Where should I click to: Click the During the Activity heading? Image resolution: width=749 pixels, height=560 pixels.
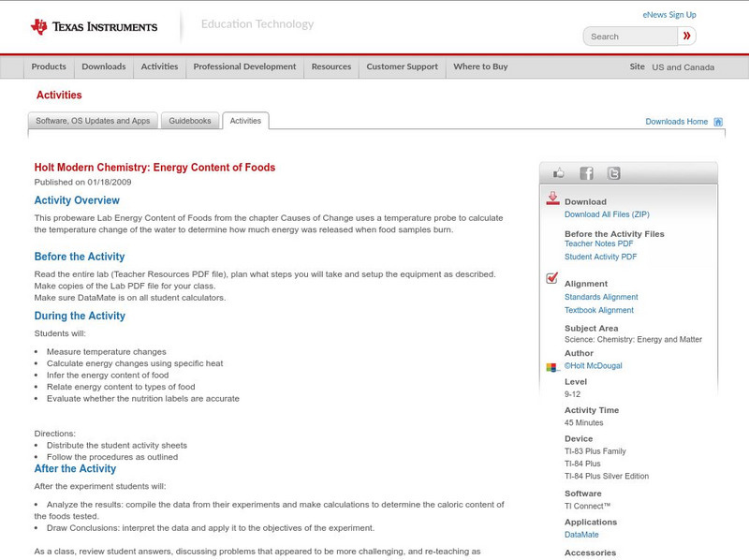80,316
